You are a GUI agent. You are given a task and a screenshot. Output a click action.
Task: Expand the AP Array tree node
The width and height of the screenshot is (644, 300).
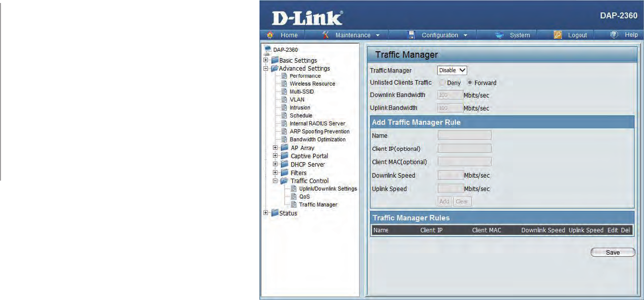(x=275, y=148)
